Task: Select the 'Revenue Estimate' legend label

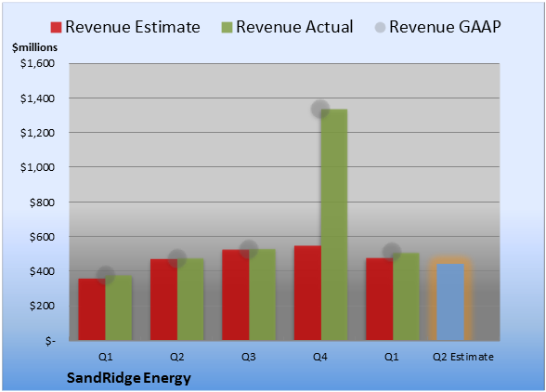Action: coord(133,27)
